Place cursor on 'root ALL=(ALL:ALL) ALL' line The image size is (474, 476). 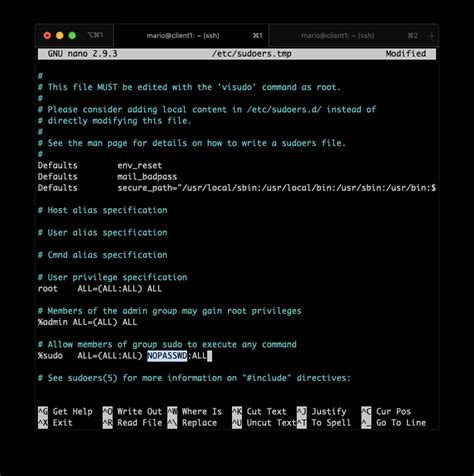point(100,288)
